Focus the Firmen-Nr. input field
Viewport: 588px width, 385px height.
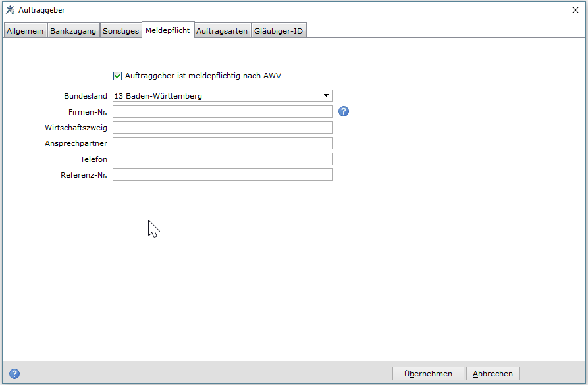(x=223, y=112)
